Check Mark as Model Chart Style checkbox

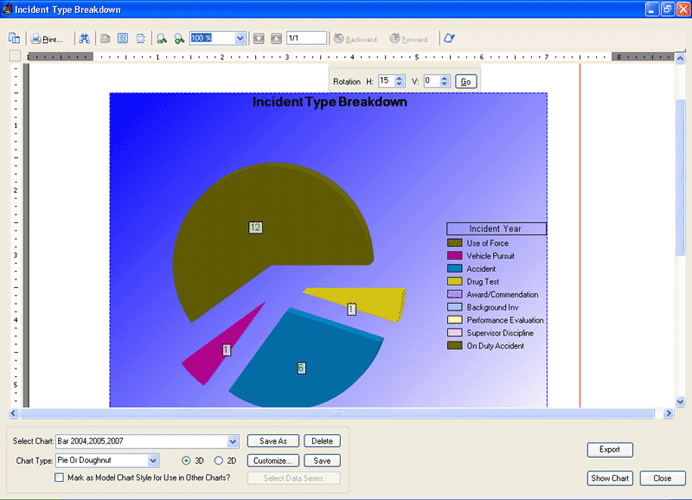pyautogui.click(x=60, y=478)
